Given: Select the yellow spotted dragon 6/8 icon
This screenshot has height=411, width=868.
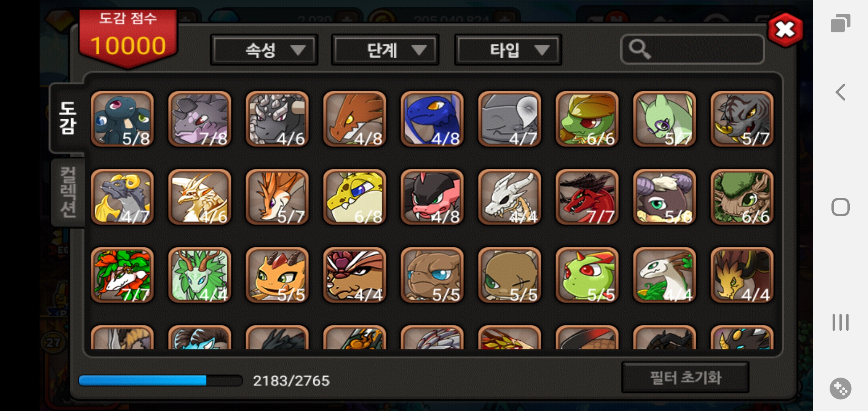Looking at the screenshot, I should coord(354,197).
